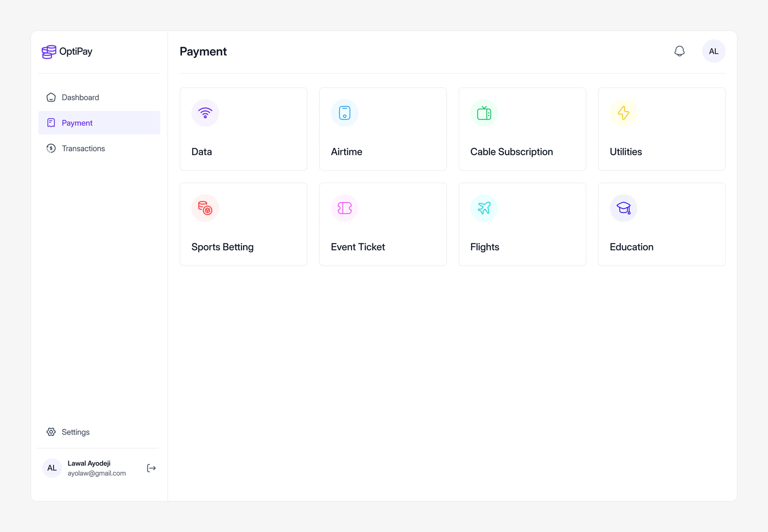Click the Lawal Ayodeji user name
Screen dimensions: 768x532
coord(89,463)
